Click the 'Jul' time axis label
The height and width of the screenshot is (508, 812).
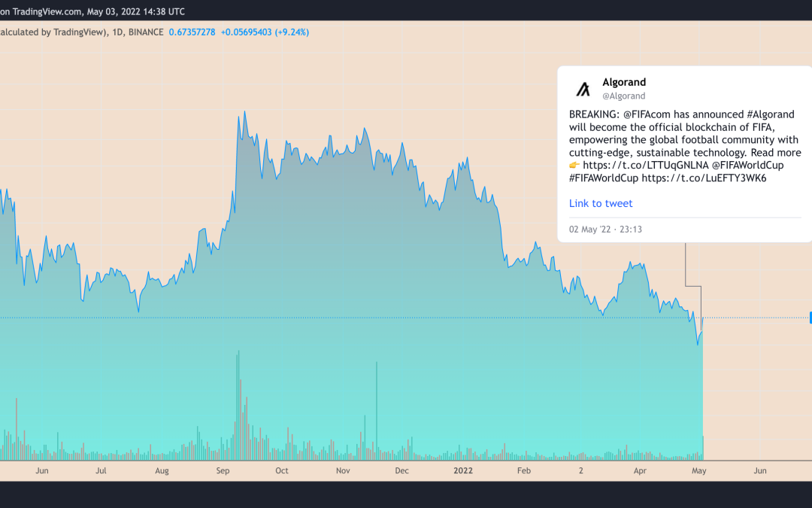tap(101, 470)
